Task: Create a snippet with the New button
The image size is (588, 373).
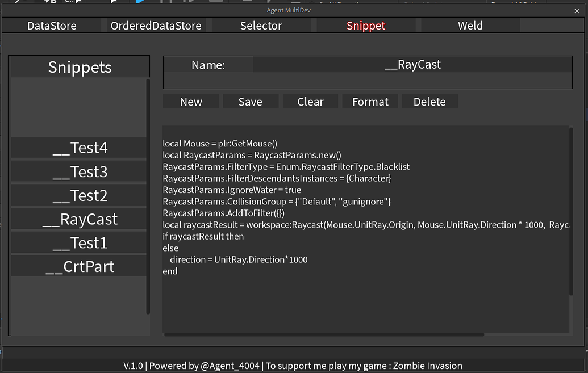Action: tap(190, 101)
